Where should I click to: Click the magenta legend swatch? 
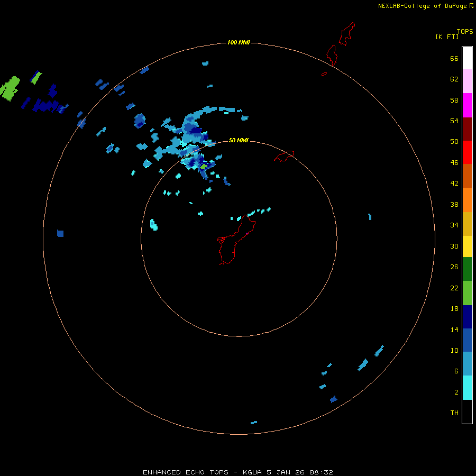point(467,105)
